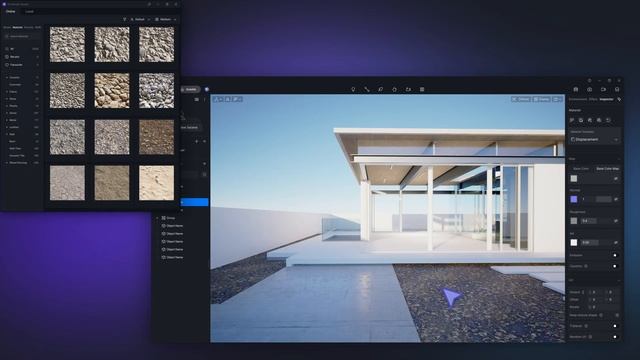Click the link icon beside purple swatch row

click(616, 199)
